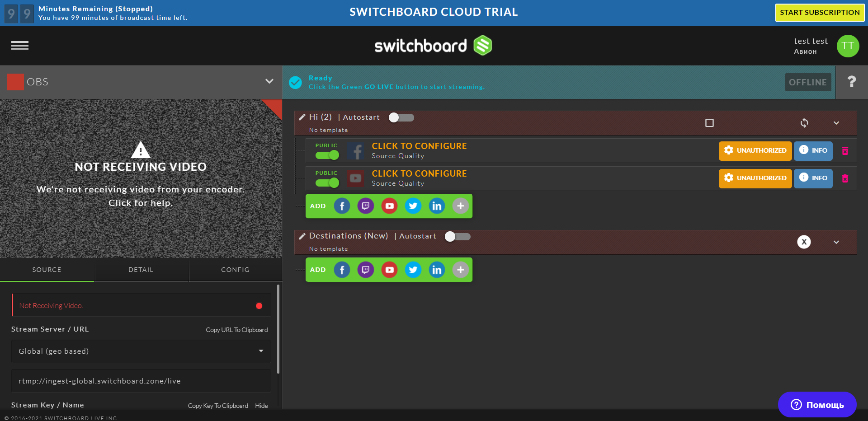Add Twitch to Hi (2) workflow

tap(365, 206)
